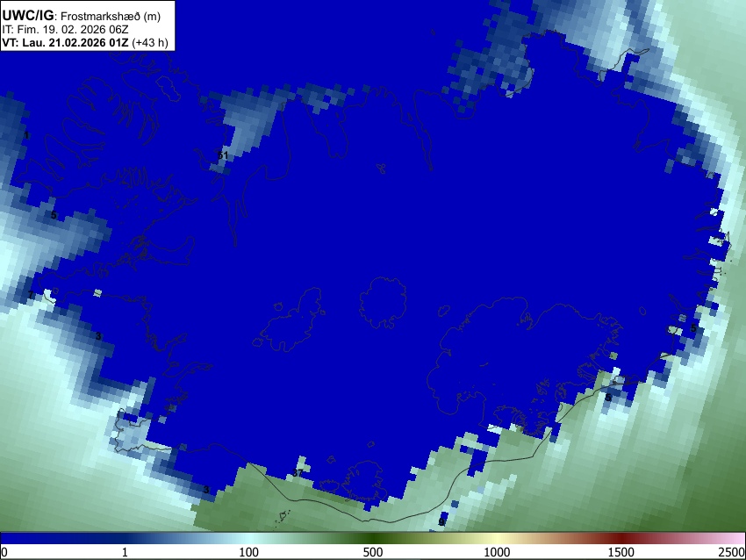Click the "UWC/IG: Frostmarkshæð (m)" title text
Screen dimensions: 746x560
point(82,16)
